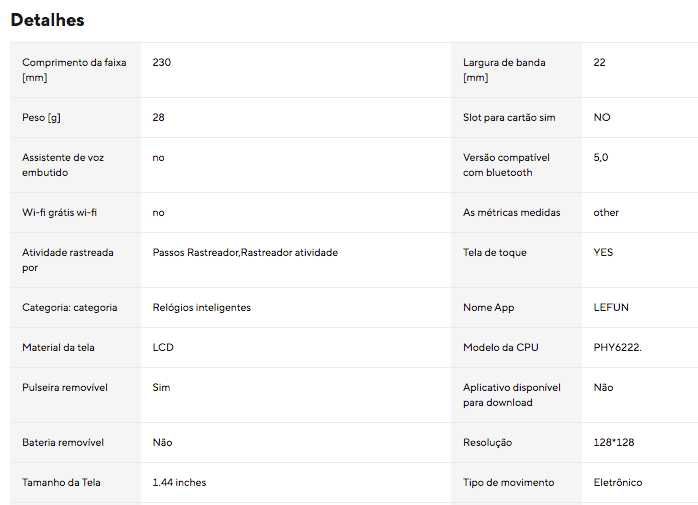Select the Nome App value LEFUN

pos(611,307)
